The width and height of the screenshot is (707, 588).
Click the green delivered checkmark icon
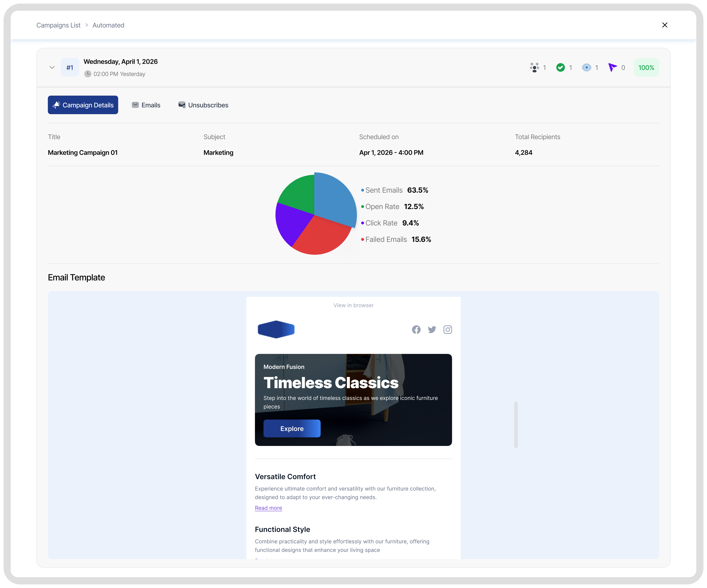(x=561, y=68)
